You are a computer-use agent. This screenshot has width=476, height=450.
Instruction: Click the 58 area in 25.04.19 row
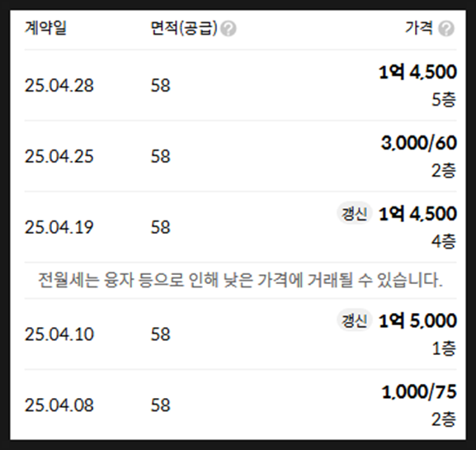pyautogui.click(x=161, y=227)
